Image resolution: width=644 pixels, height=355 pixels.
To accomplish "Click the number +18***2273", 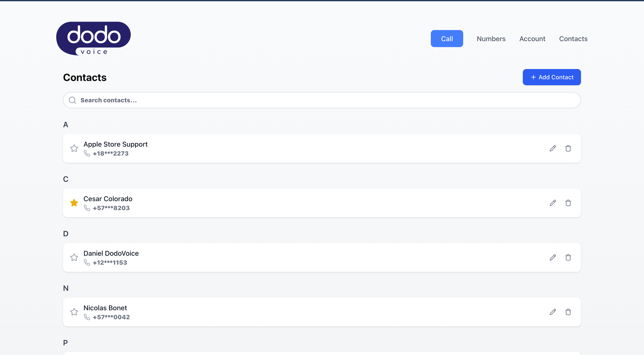I will pyautogui.click(x=111, y=154).
